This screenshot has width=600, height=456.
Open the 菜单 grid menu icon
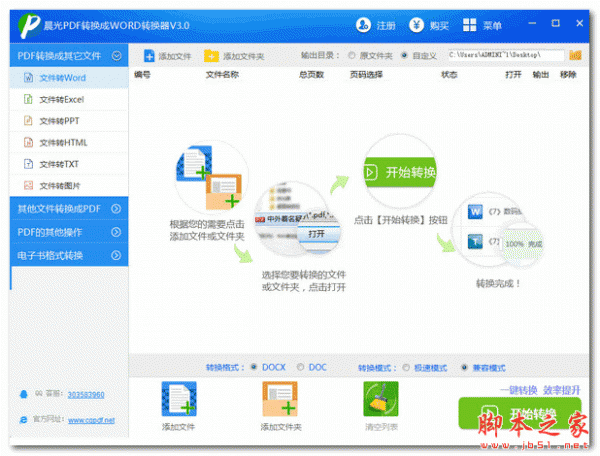(x=470, y=25)
